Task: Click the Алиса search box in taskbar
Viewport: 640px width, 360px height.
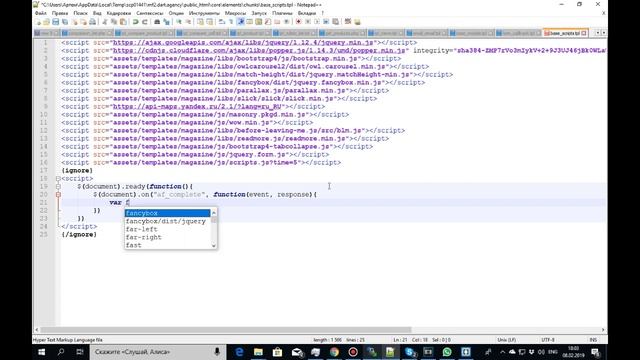Action: (x=157, y=352)
